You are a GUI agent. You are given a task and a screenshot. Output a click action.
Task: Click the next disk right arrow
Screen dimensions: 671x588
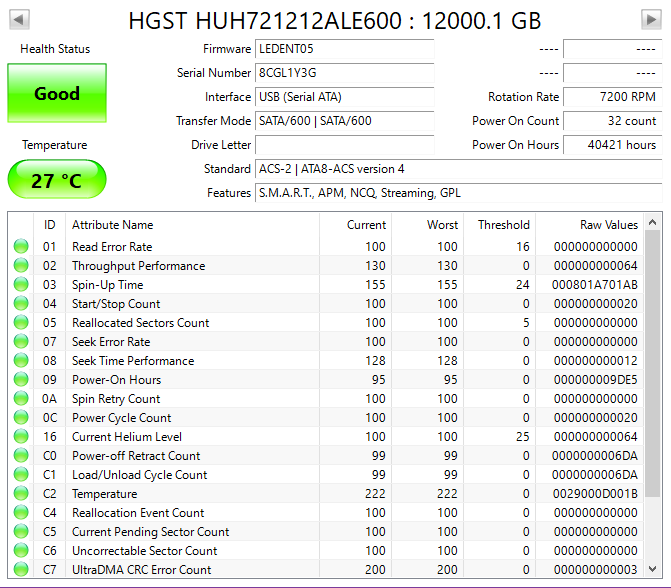[x=651, y=20]
